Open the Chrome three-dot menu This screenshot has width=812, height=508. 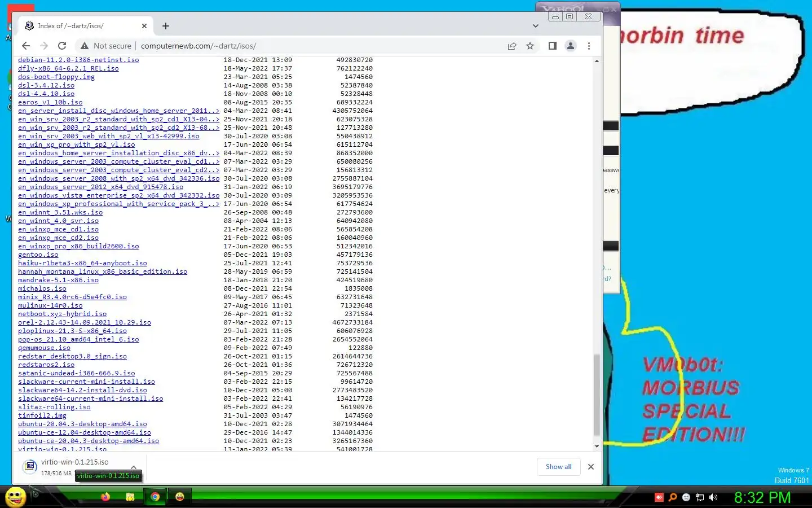pyautogui.click(x=589, y=46)
